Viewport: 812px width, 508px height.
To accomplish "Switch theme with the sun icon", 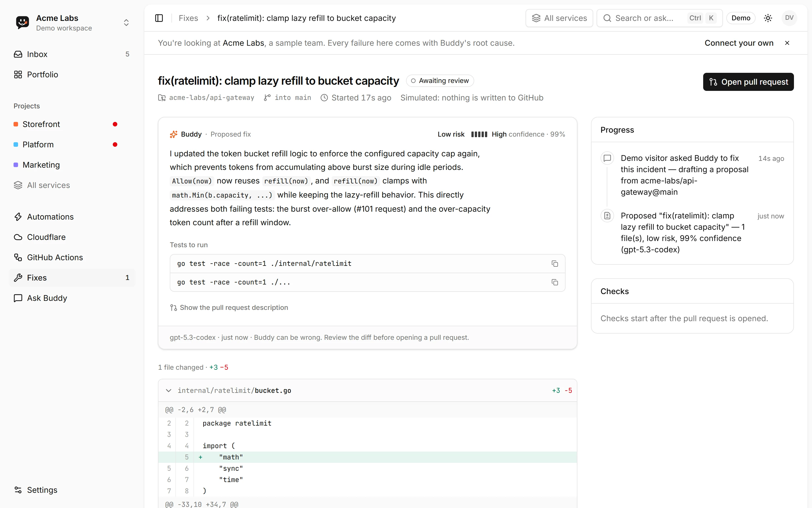I will coord(768,18).
